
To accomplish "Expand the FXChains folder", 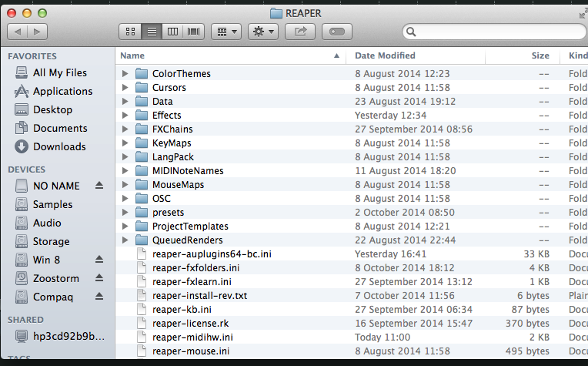I will point(125,129).
